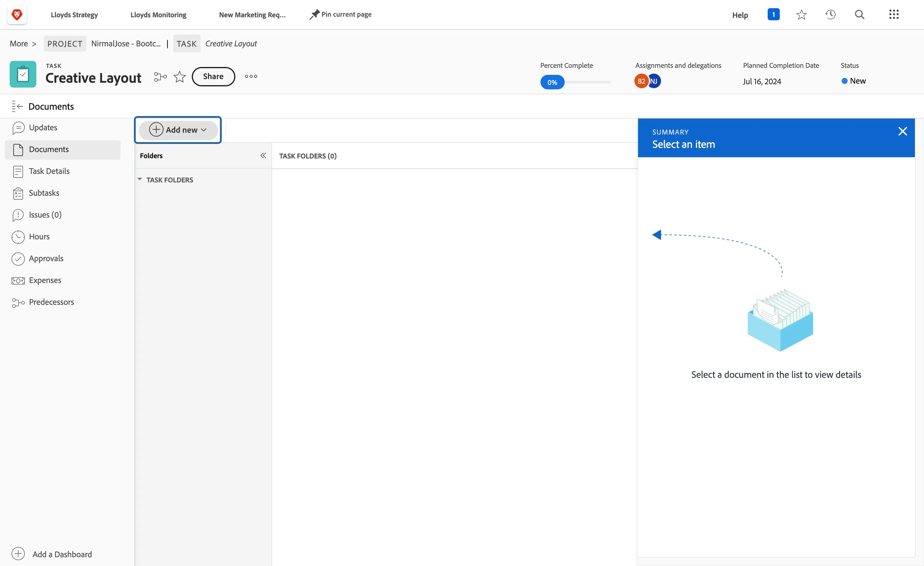The width and height of the screenshot is (924, 566).
Task: Open the New Marketing Req... pinned tab
Action: (252, 15)
